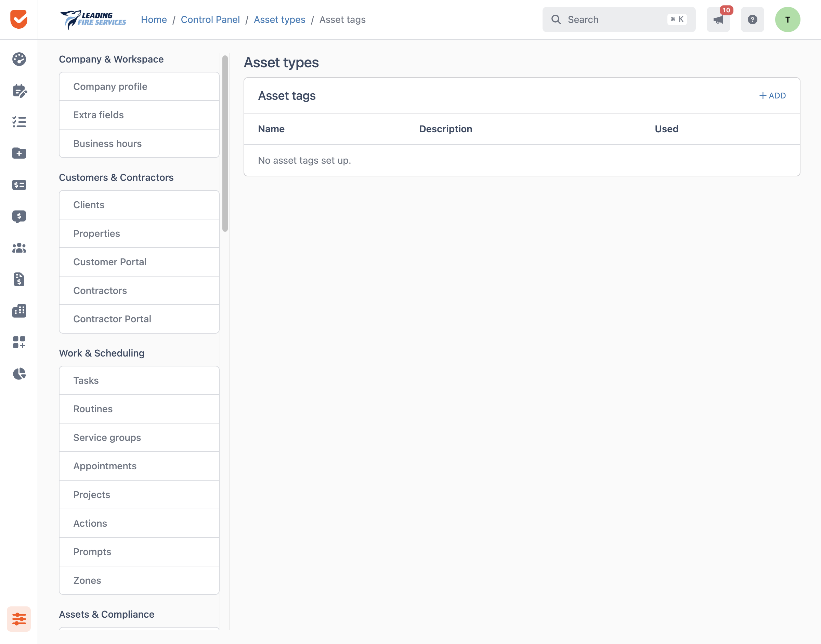
Task: Open the dashboard gauge icon in sidebar
Action: click(x=19, y=59)
